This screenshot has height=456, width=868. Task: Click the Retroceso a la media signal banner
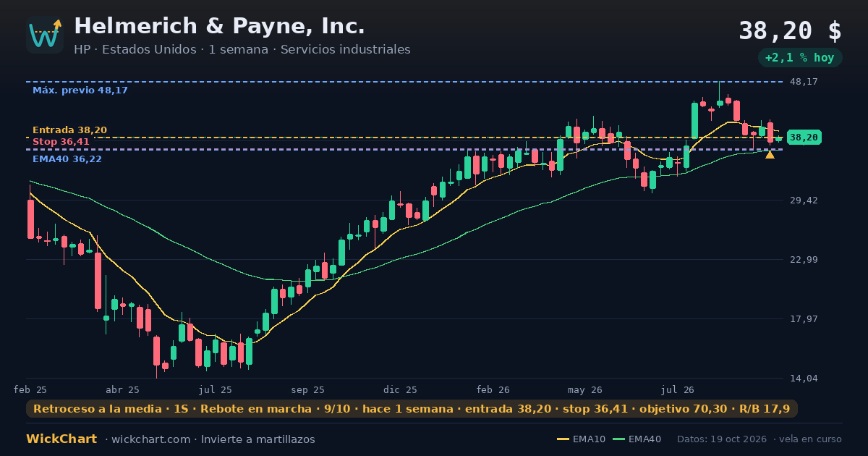tap(412, 409)
